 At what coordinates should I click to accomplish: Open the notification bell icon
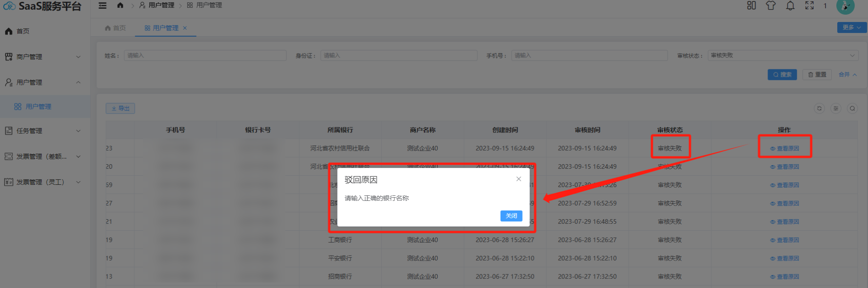point(790,6)
